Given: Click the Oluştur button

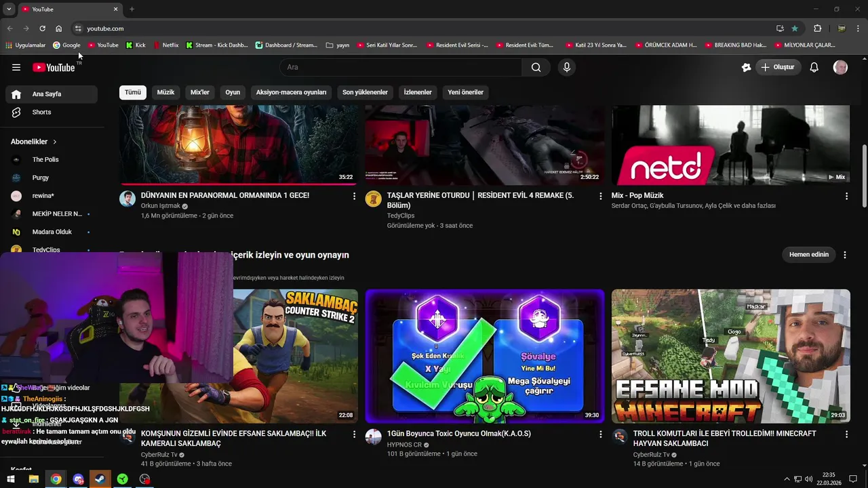Looking at the screenshot, I should [x=778, y=67].
